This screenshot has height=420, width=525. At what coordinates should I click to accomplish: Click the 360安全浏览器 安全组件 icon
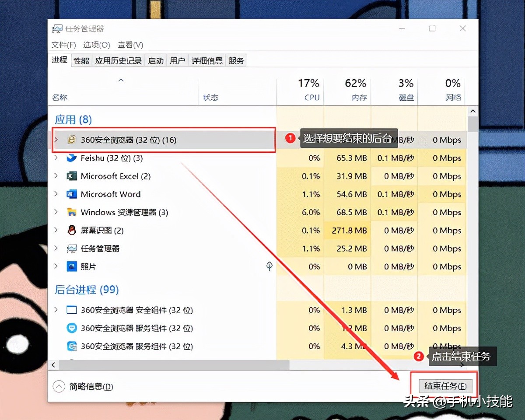(x=71, y=310)
